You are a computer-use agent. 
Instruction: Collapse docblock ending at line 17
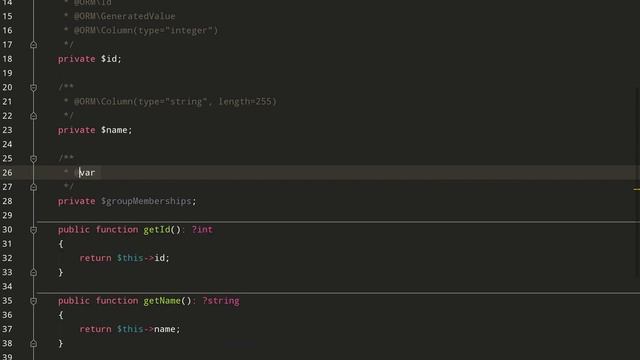pos(33,45)
